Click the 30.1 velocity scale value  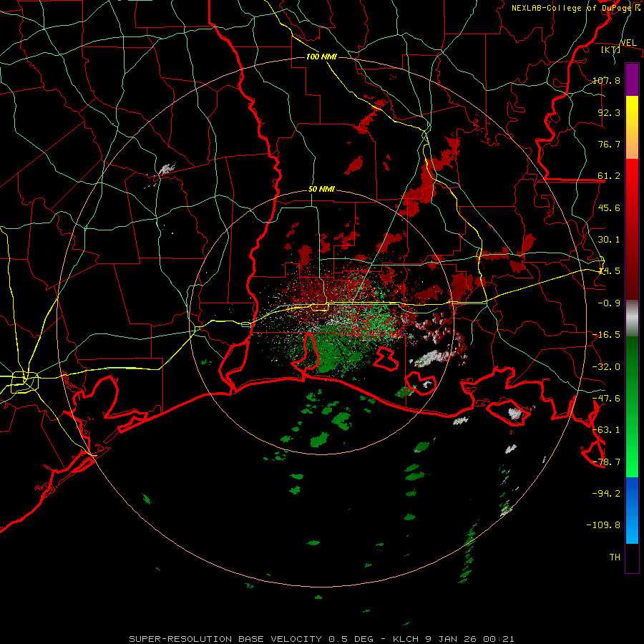point(609,240)
